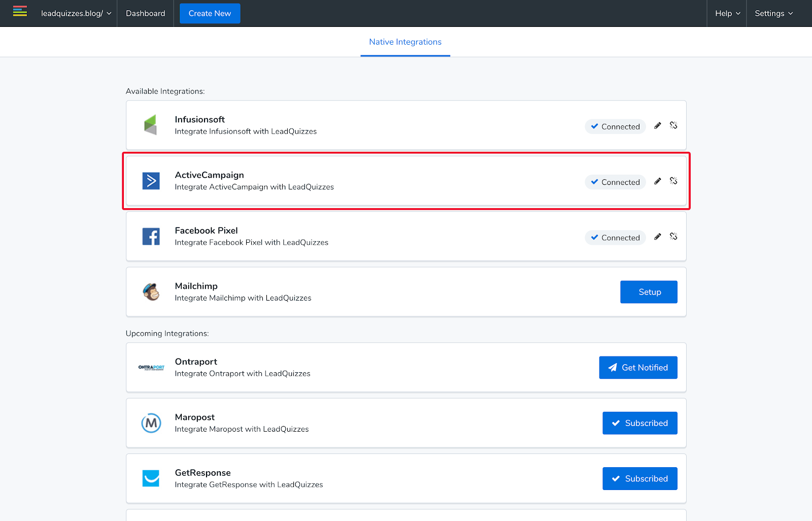Click the Facebook Pixel integration title
Image resolution: width=812 pixels, height=521 pixels.
[206, 231]
